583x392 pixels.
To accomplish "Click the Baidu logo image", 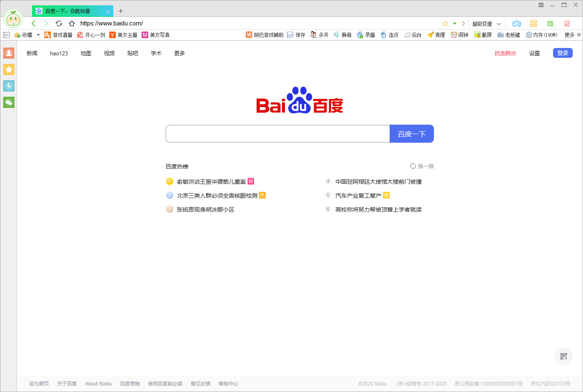I will click(x=300, y=100).
